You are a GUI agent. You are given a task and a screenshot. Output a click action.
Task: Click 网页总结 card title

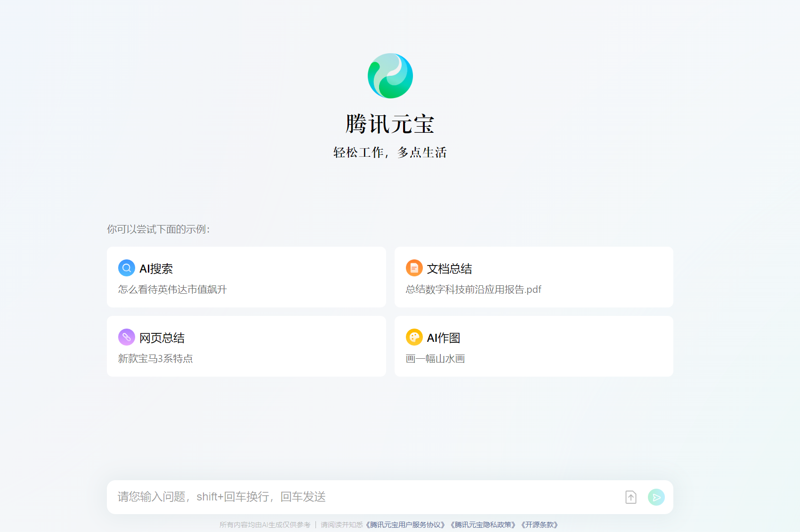[x=162, y=338]
